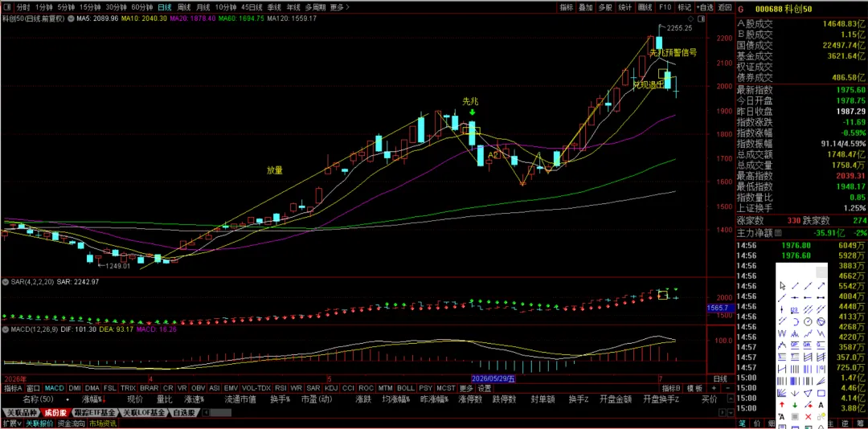Switch to the 跟踪ETF基金 tab

(95, 413)
